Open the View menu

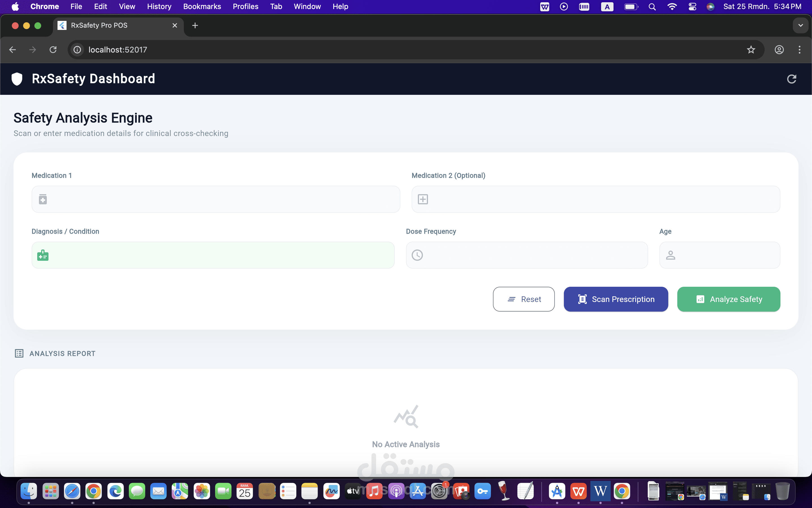[x=127, y=7]
